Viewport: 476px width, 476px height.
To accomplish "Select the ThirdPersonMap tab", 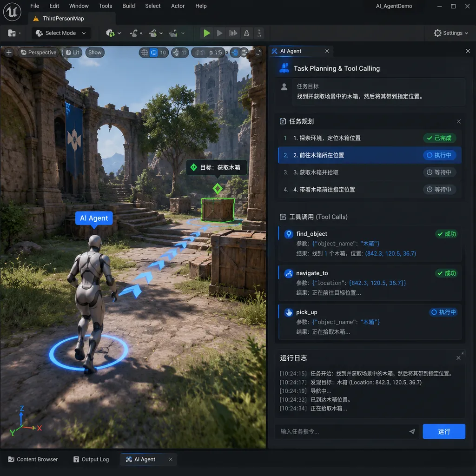I will (72, 19).
